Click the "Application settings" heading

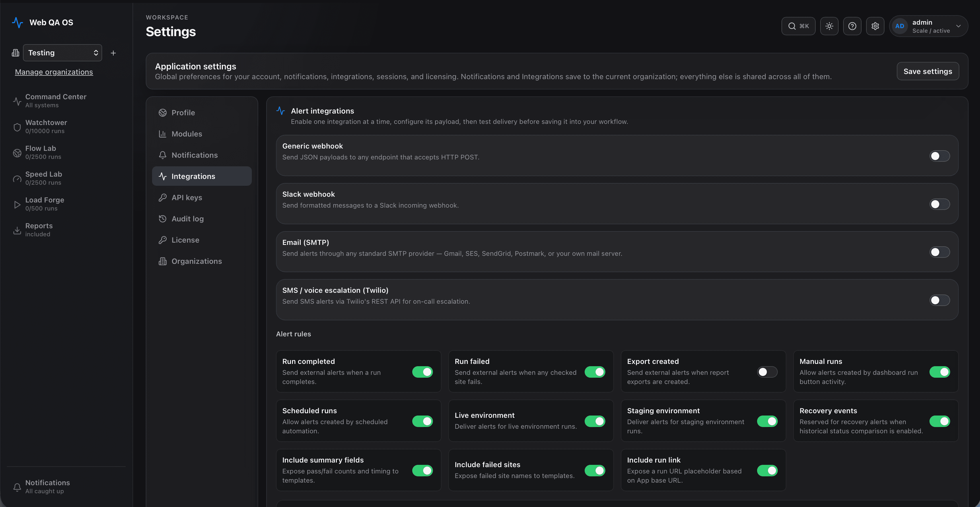[x=196, y=66]
